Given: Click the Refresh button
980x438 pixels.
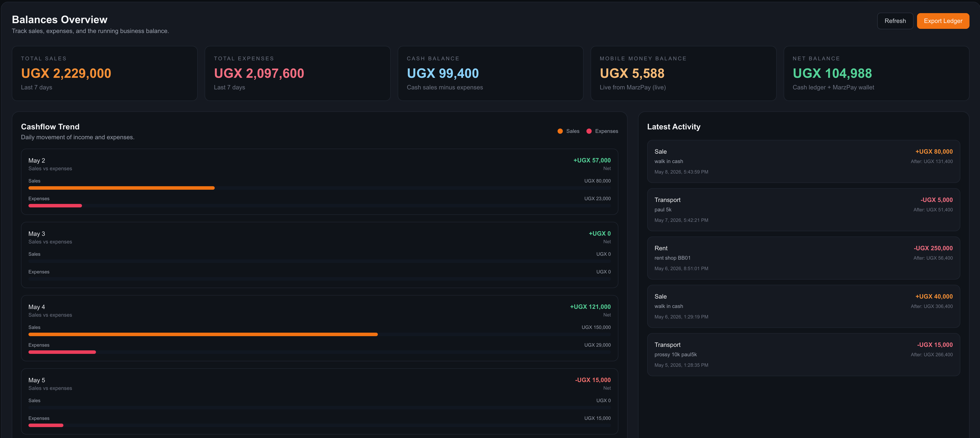Looking at the screenshot, I should tap(895, 21).
